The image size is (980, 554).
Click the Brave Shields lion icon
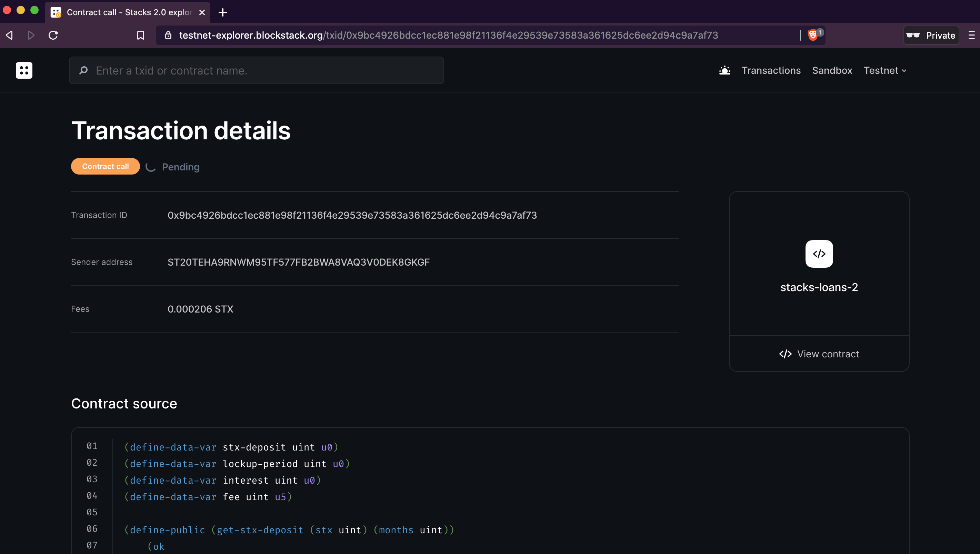pos(812,35)
